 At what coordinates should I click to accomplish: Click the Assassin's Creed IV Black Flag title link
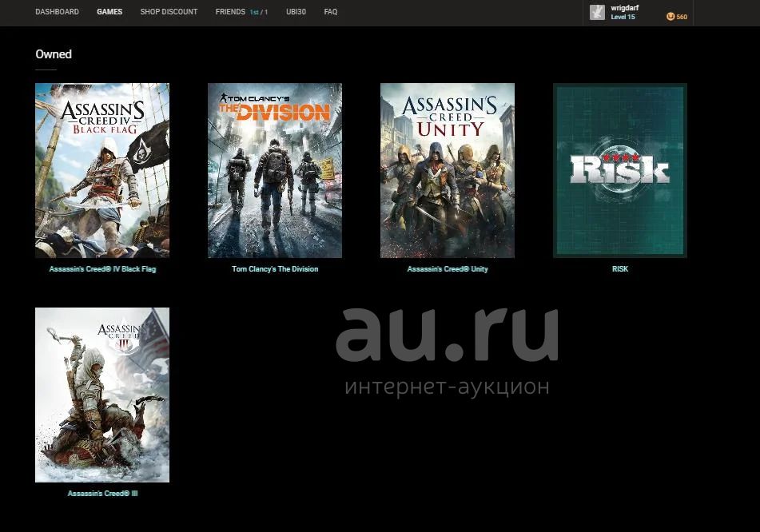pyautogui.click(x=103, y=269)
